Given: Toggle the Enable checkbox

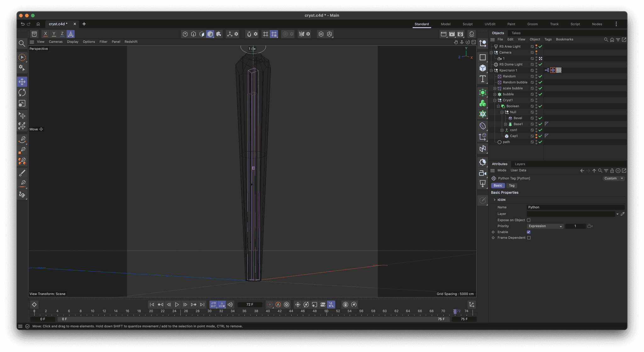Looking at the screenshot, I should click(529, 232).
